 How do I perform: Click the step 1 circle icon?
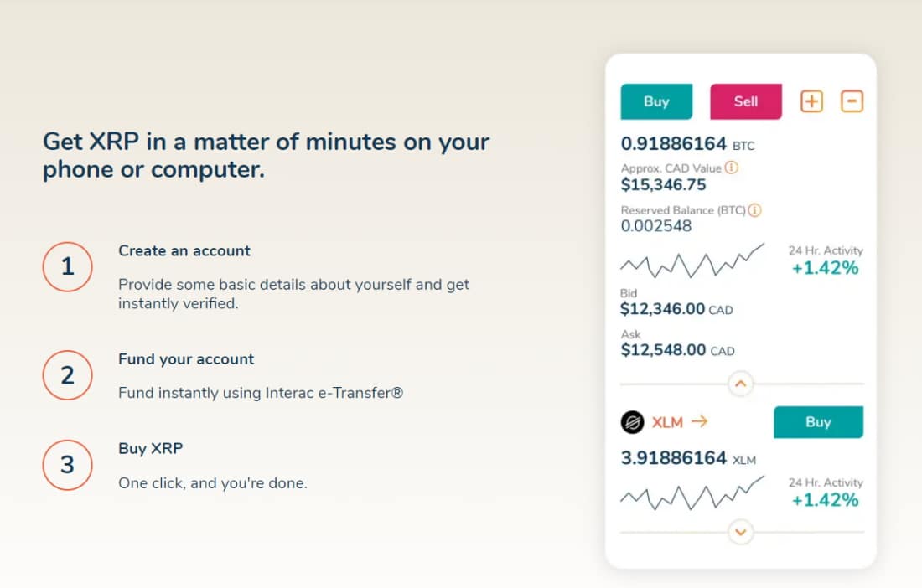(x=68, y=266)
